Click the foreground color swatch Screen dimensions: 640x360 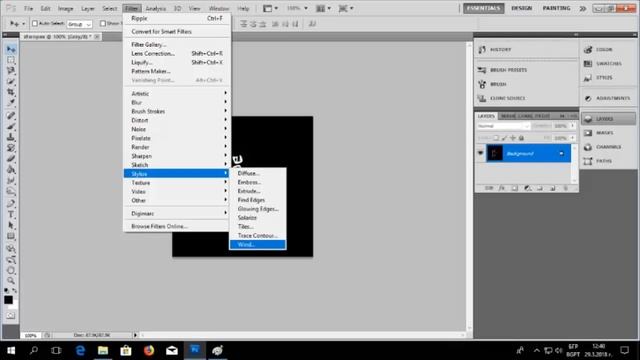(x=8, y=300)
